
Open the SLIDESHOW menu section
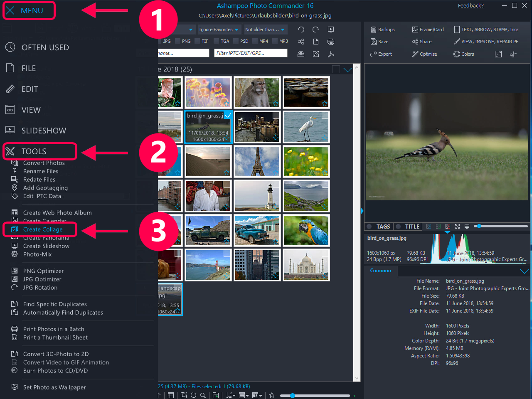click(x=36, y=131)
